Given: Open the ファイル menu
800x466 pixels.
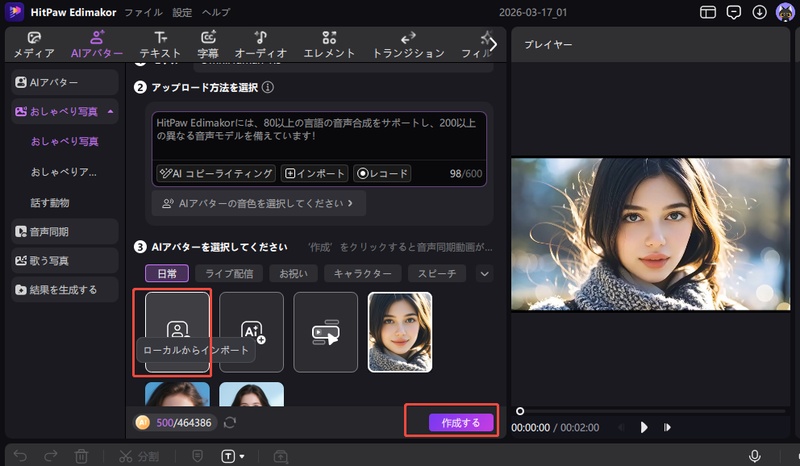Looking at the screenshot, I should [x=143, y=12].
